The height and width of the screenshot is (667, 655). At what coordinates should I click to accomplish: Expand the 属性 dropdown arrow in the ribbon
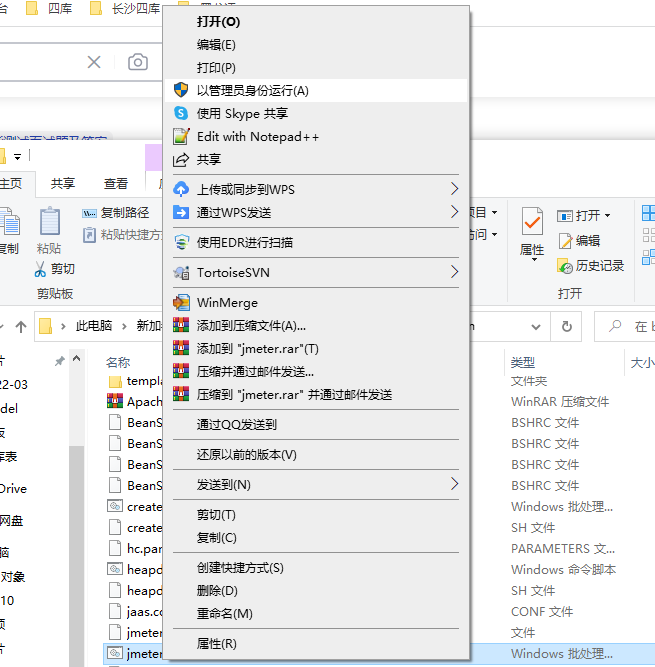[x=534, y=259]
